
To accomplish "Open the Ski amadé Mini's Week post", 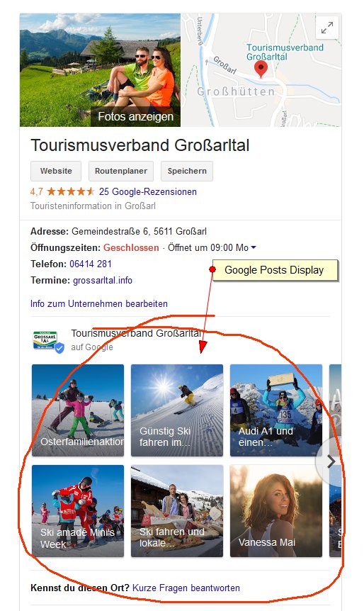I will click(78, 511).
